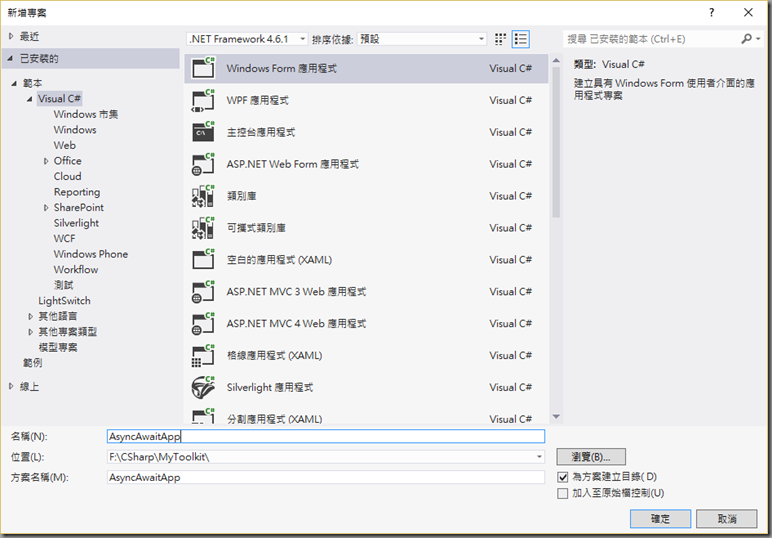Expand the 其他專案類型 tree node
Viewport: 772px width, 538px height.
[x=30, y=332]
